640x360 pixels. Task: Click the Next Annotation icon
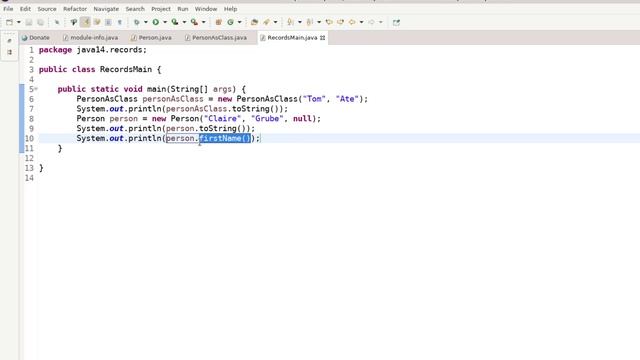tap(290, 22)
